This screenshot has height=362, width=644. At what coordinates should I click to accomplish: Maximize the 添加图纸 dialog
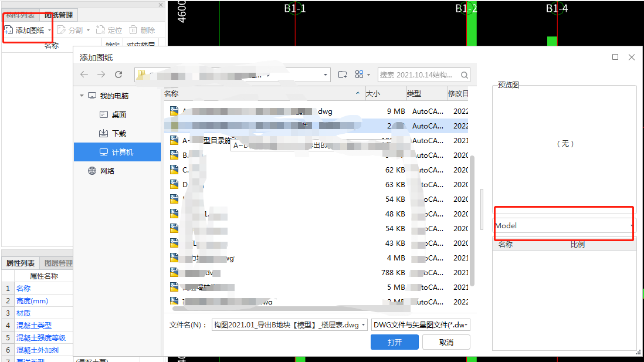click(x=615, y=57)
